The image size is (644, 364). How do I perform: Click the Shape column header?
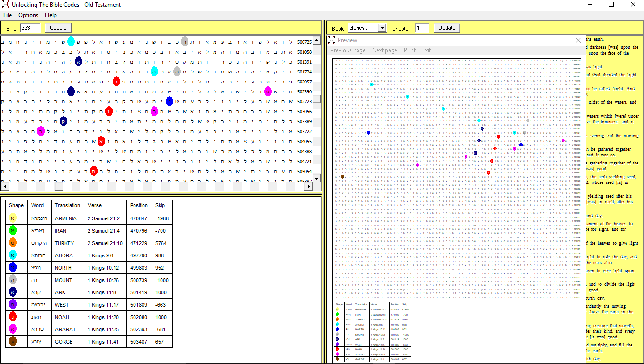tap(17, 206)
